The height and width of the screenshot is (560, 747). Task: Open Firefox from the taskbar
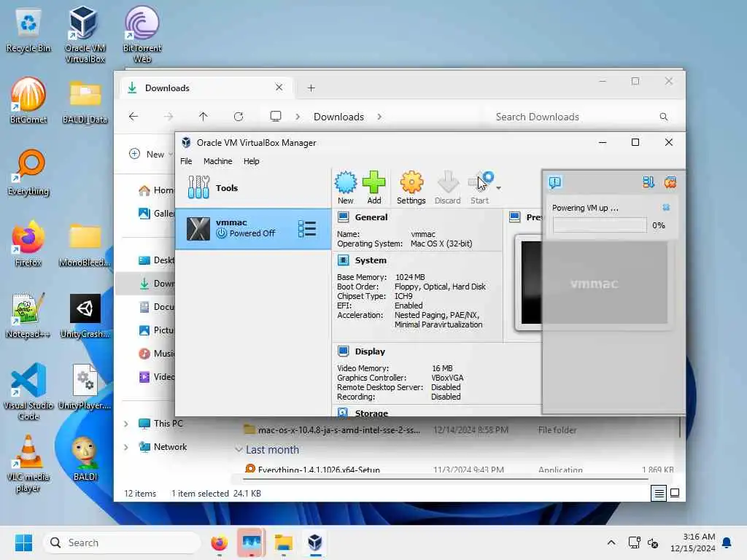click(219, 542)
